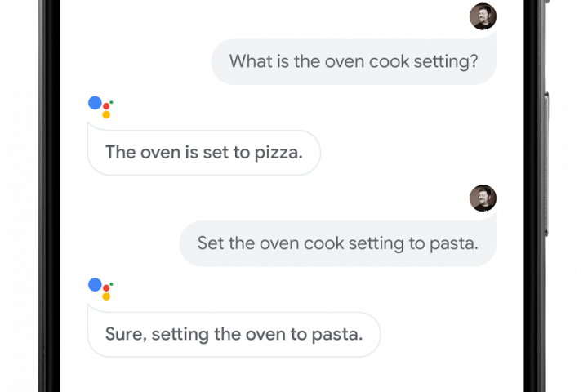Tap the avatar above the pasta request
The width and height of the screenshot is (588, 392).
(x=483, y=198)
